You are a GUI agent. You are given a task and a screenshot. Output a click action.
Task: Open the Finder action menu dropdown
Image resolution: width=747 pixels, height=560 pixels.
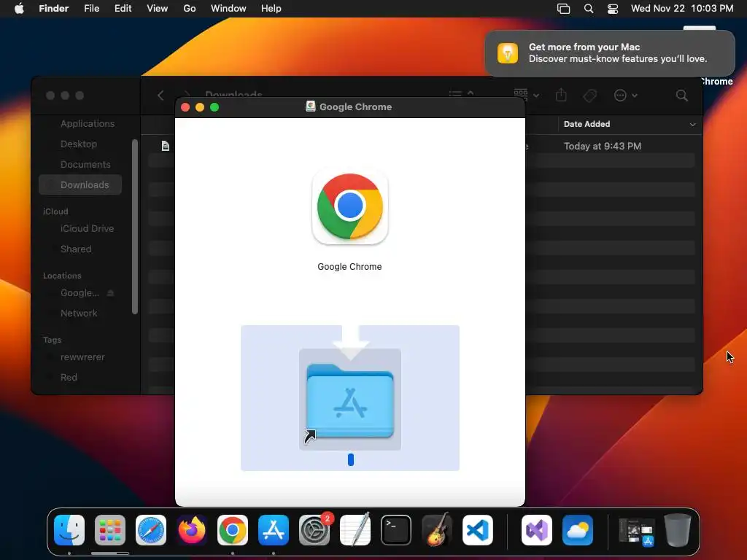click(x=625, y=96)
